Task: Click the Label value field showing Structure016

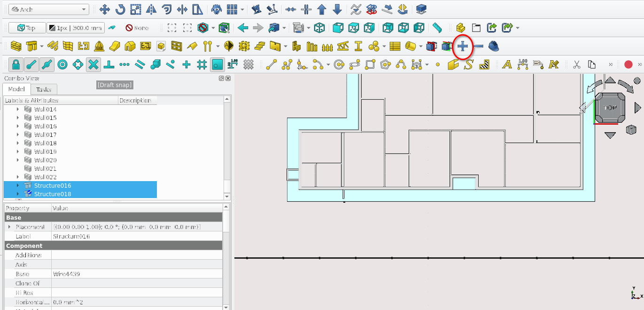Action: (x=136, y=236)
